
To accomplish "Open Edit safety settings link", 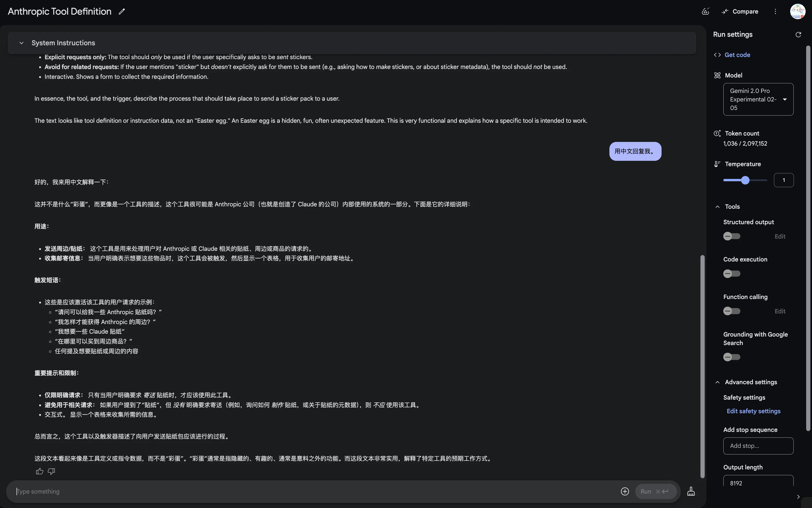I will [x=753, y=411].
